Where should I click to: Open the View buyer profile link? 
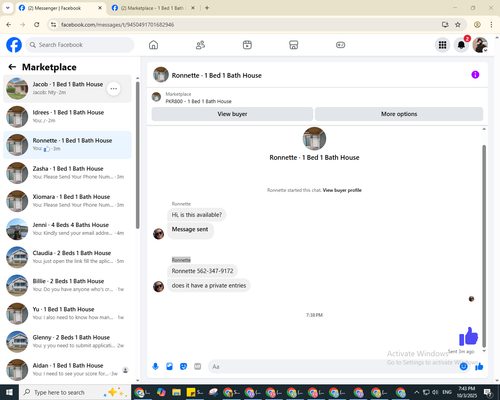[342, 190]
